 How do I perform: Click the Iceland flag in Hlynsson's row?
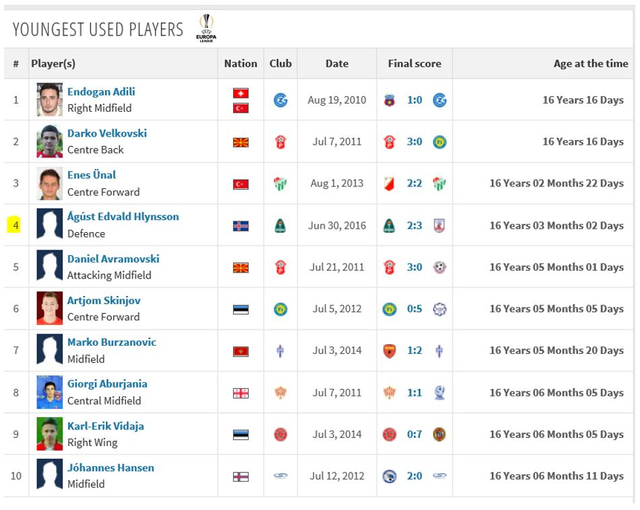point(240,226)
